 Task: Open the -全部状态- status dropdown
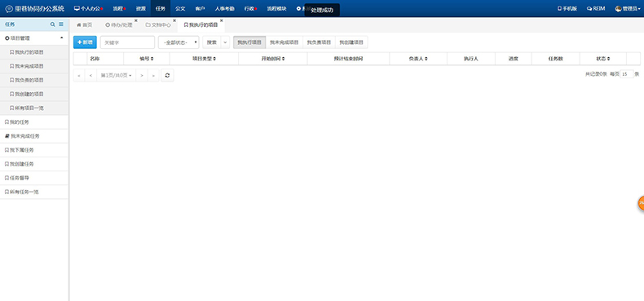click(x=179, y=42)
